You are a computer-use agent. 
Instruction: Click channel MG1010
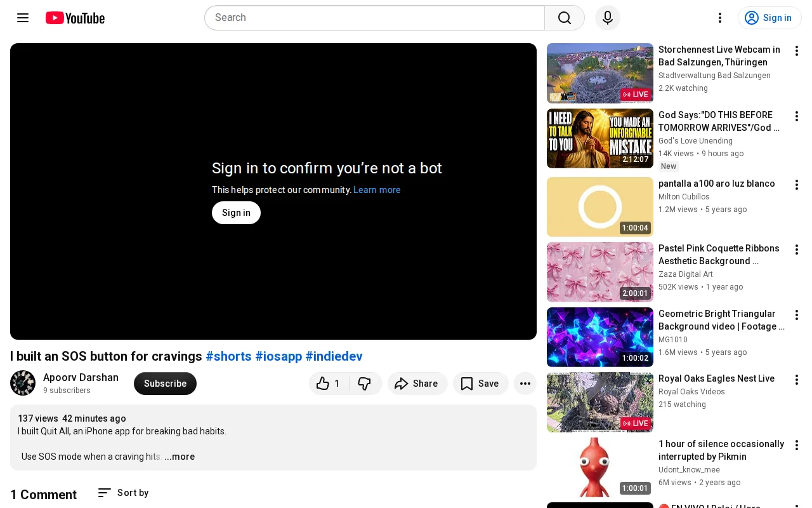[x=673, y=340]
